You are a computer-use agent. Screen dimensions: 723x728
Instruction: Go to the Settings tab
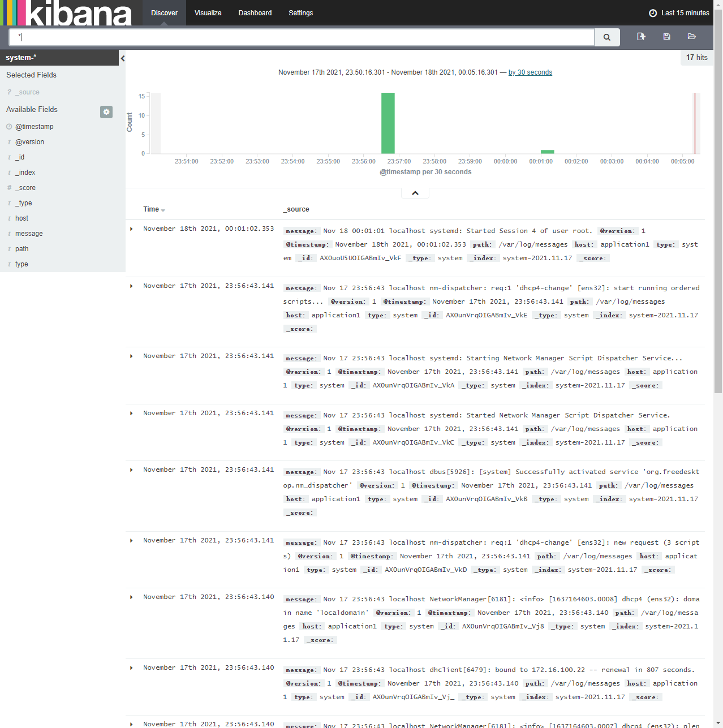[x=300, y=13]
